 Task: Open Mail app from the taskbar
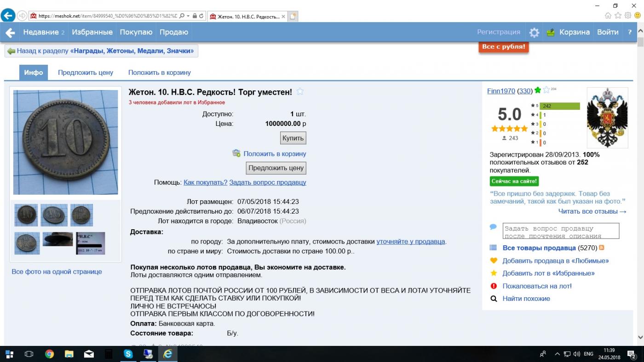(x=89, y=354)
